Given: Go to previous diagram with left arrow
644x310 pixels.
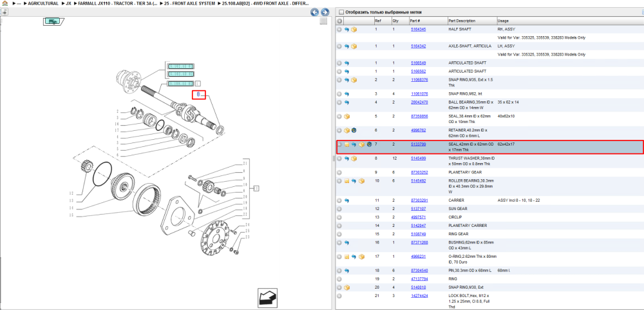Looking at the screenshot, I should tap(315, 12).
